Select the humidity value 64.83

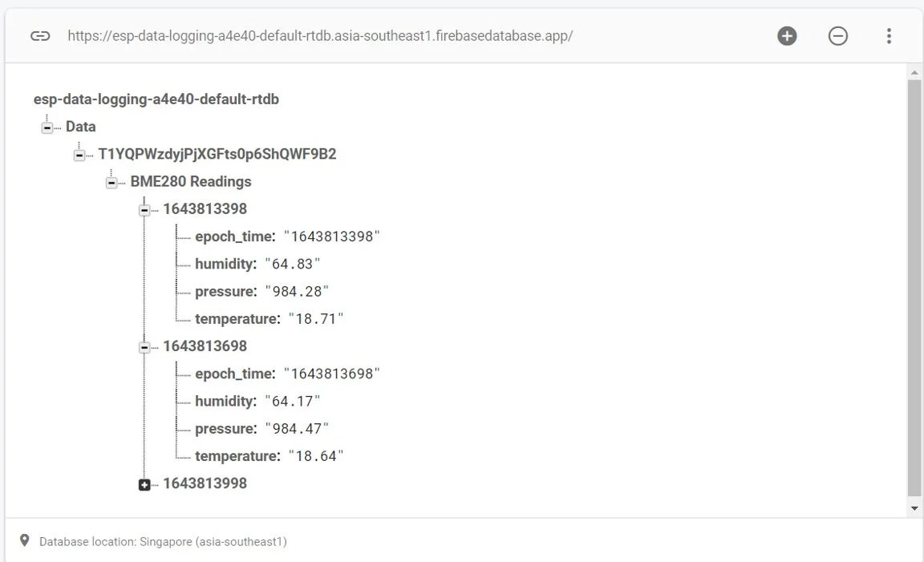coord(294,263)
